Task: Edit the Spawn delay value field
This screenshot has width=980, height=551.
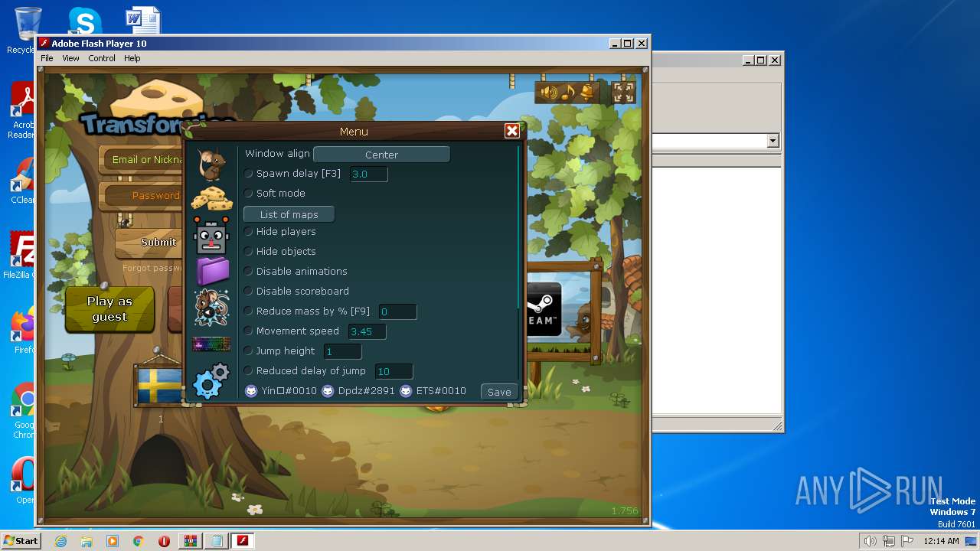Action: tap(368, 174)
